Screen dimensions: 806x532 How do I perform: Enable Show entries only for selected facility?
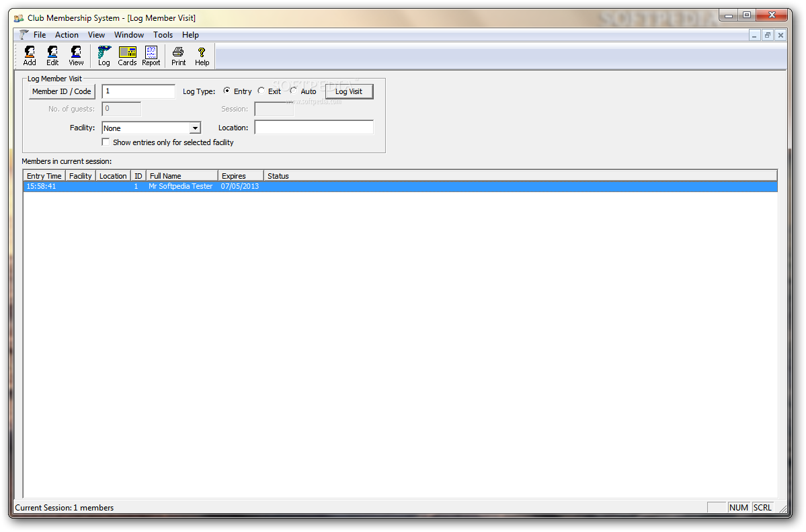point(106,142)
